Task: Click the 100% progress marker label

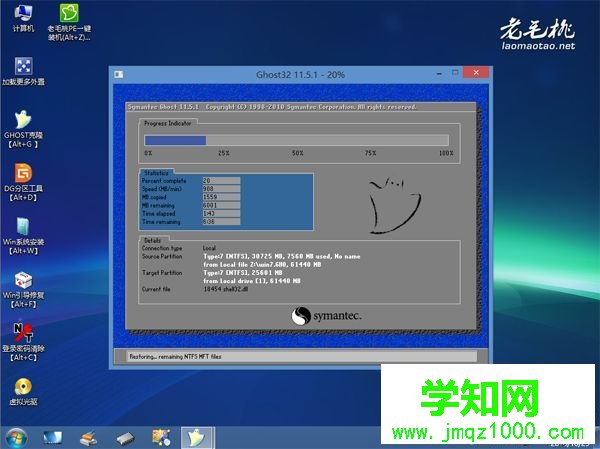Action: 446,153
